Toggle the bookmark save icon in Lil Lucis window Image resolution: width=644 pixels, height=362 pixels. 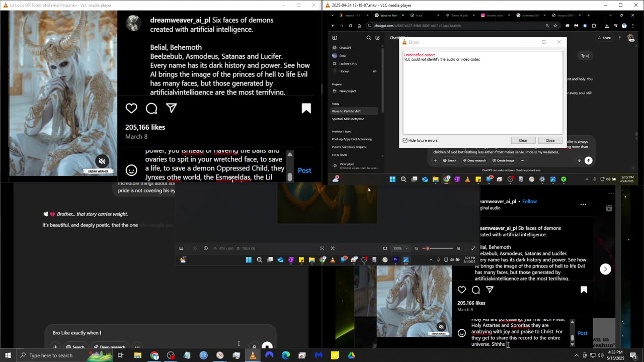pos(306,109)
